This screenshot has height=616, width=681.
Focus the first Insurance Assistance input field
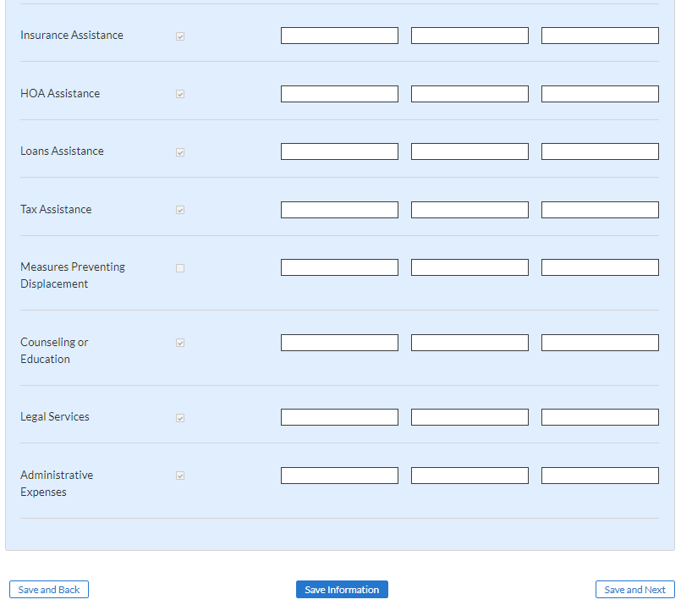click(339, 36)
